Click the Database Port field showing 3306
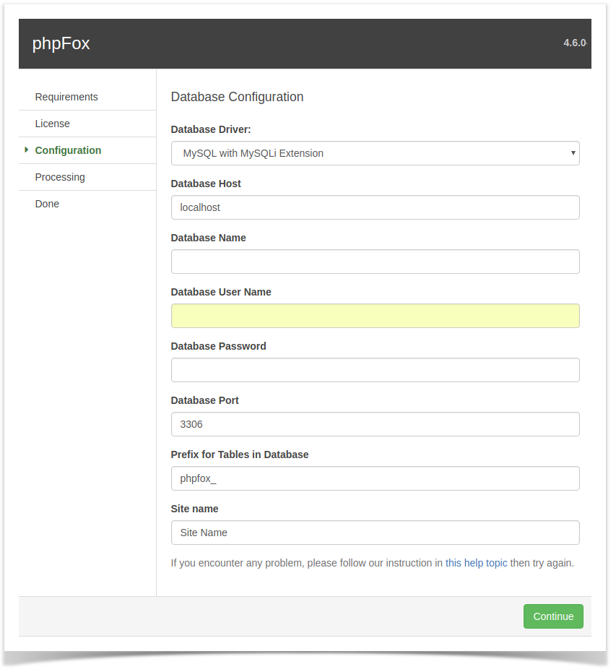Image resolution: width=616 pixels, height=672 pixels. (376, 424)
